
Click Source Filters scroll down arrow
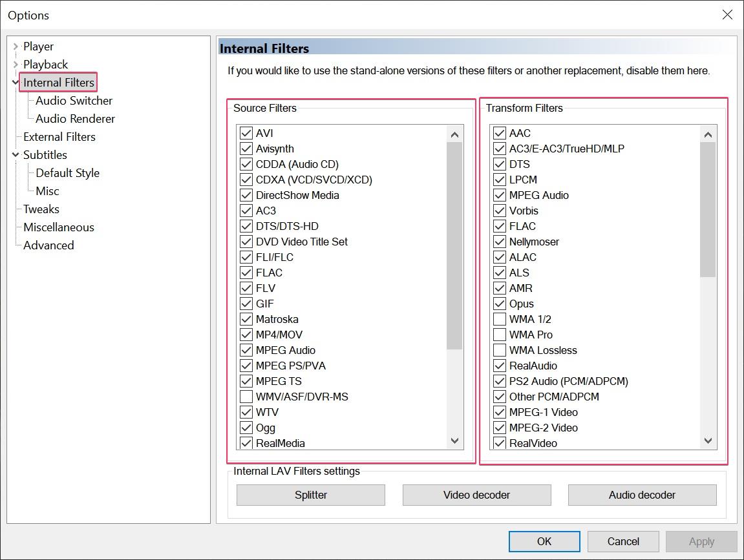pos(454,441)
